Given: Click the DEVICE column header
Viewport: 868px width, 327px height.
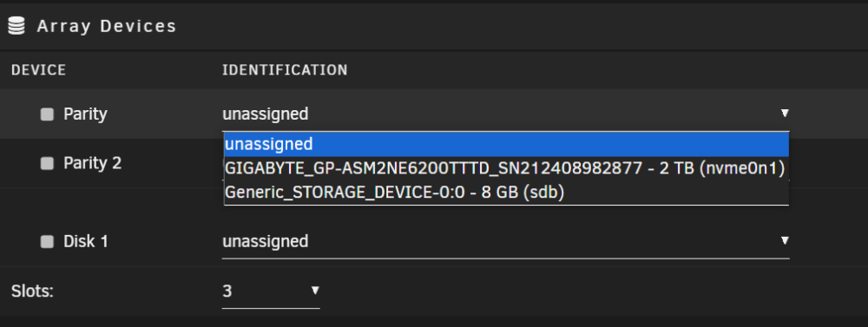Looking at the screenshot, I should tap(39, 70).
